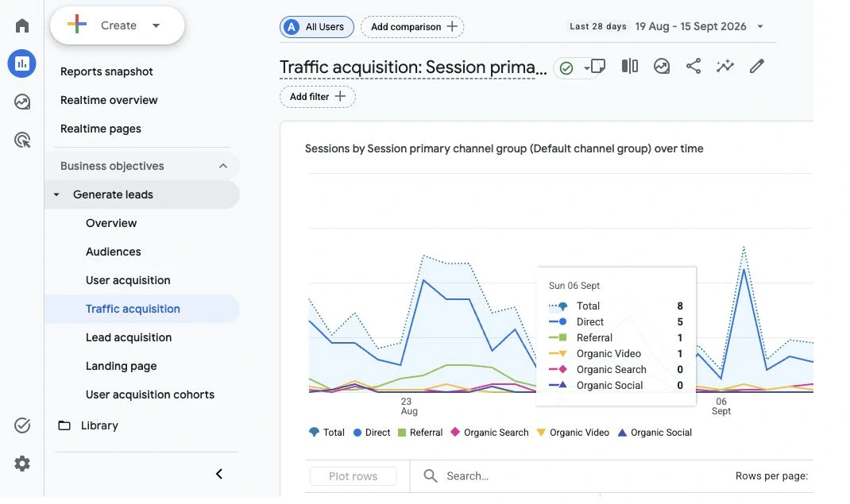Open Realtime overview

click(109, 100)
